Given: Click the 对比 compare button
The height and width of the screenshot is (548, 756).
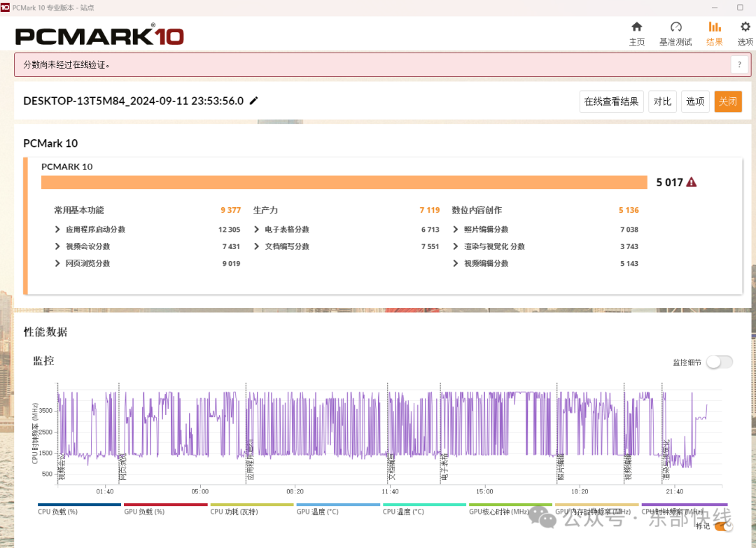Looking at the screenshot, I should [662, 101].
